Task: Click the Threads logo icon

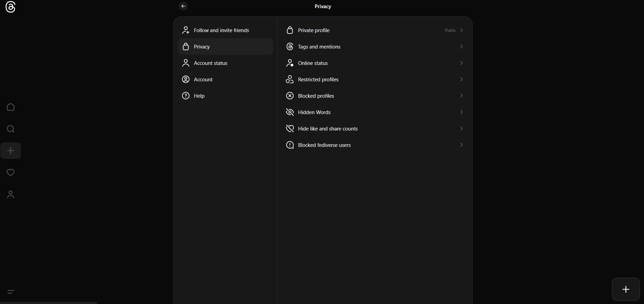Action: pos(11,7)
